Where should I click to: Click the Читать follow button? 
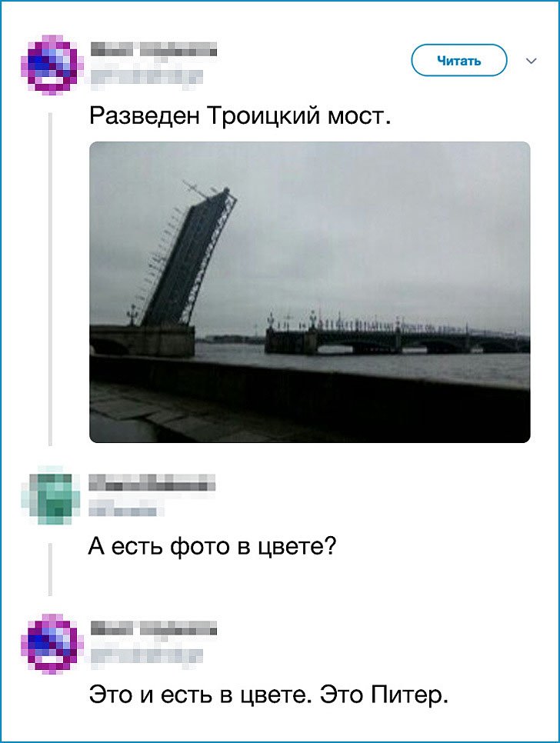click(x=459, y=61)
